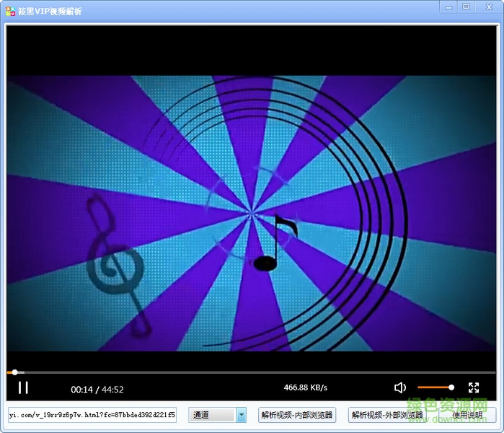Enter fullscreen mode in the player
This screenshot has height=433, width=504.
coord(474,388)
